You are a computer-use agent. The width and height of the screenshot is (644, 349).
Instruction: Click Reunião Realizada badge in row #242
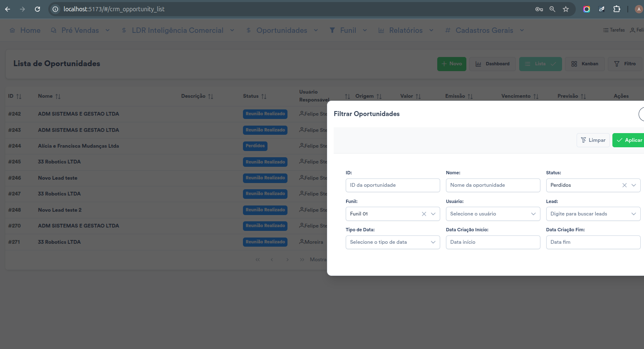265,114
